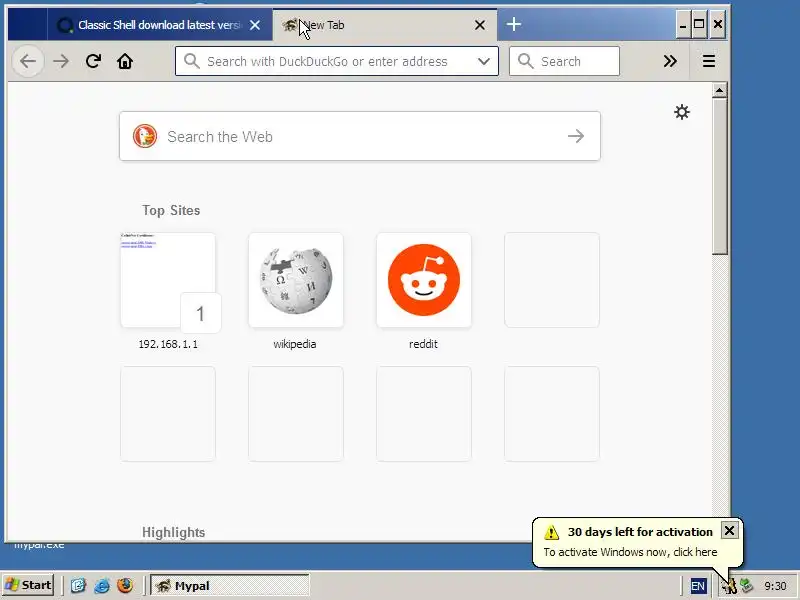
Task: Close the New Tab tab
Action: [x=480, y=25]
